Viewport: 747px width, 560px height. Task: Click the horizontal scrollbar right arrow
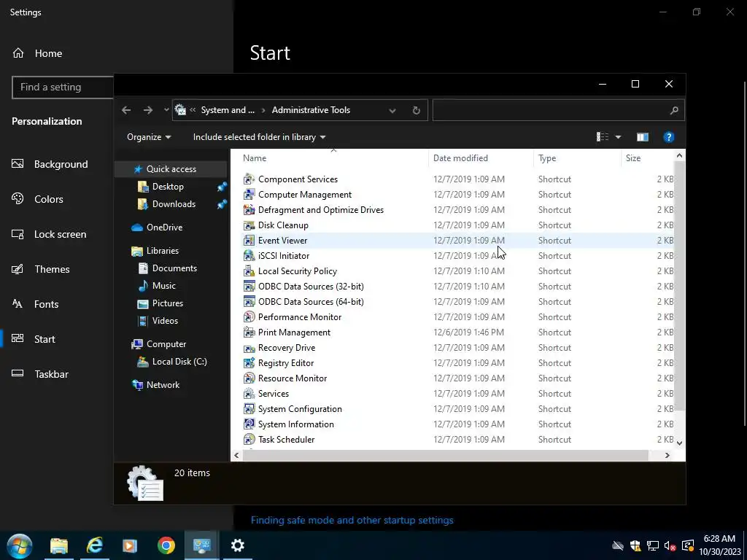[x=667, y=455]
